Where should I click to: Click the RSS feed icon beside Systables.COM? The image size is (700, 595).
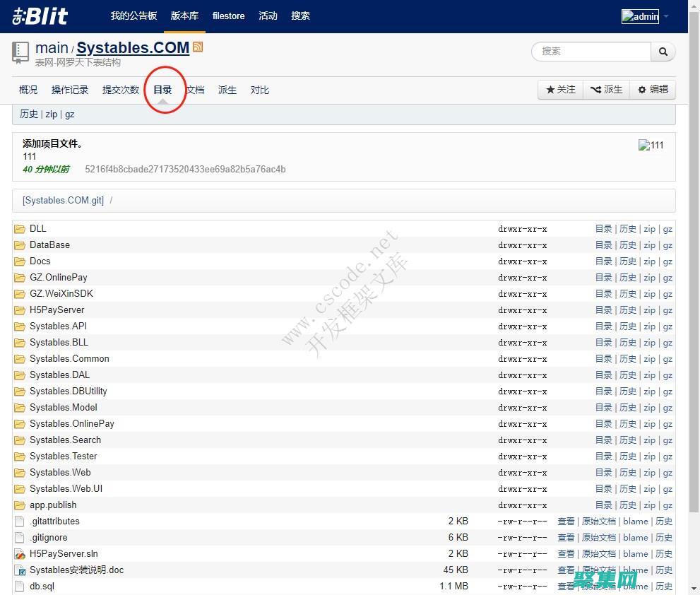pyautogui.click(x=198, y=47)
